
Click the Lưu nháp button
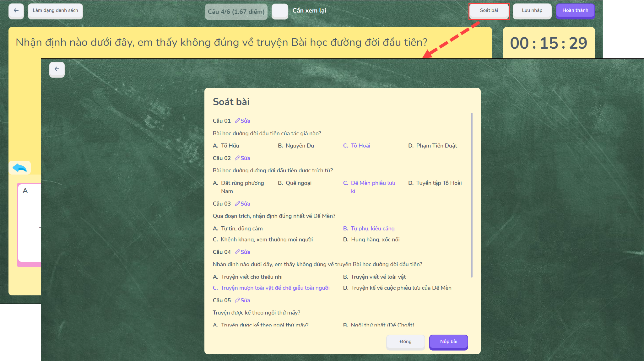[x=532, y=11]
